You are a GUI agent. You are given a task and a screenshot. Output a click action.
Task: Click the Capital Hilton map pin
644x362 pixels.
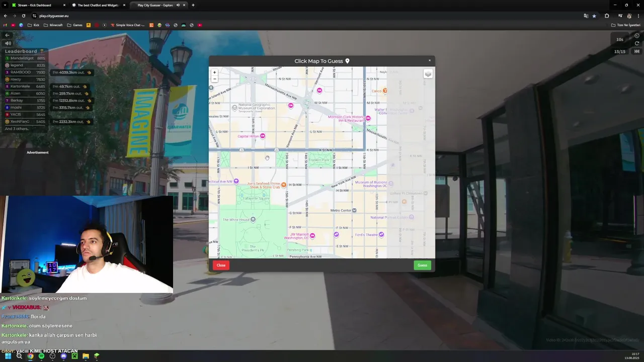pyautogui.click(x=263, y=136)
